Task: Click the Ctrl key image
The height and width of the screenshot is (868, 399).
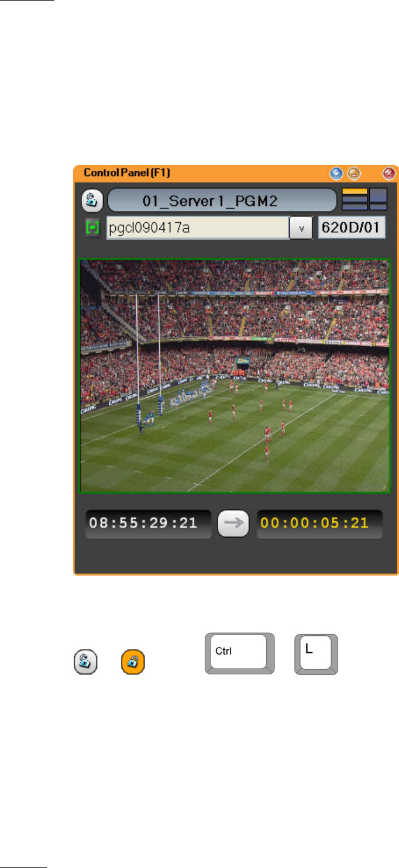Action: [x=239, y=653]
